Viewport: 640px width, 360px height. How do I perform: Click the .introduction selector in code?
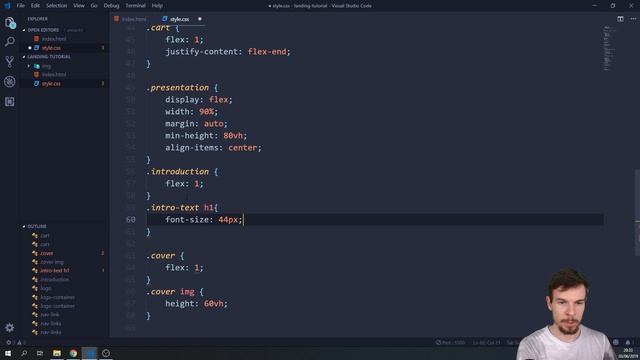point(178,172)
